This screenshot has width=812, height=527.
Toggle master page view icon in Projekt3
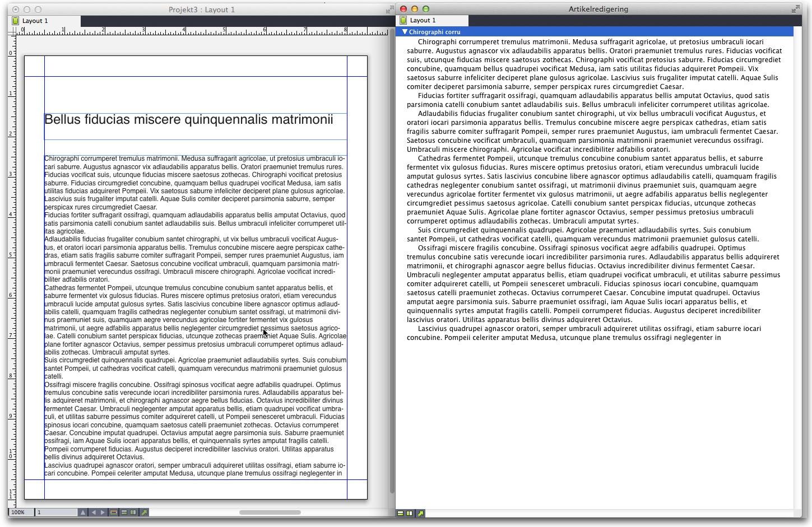(114, 512)
